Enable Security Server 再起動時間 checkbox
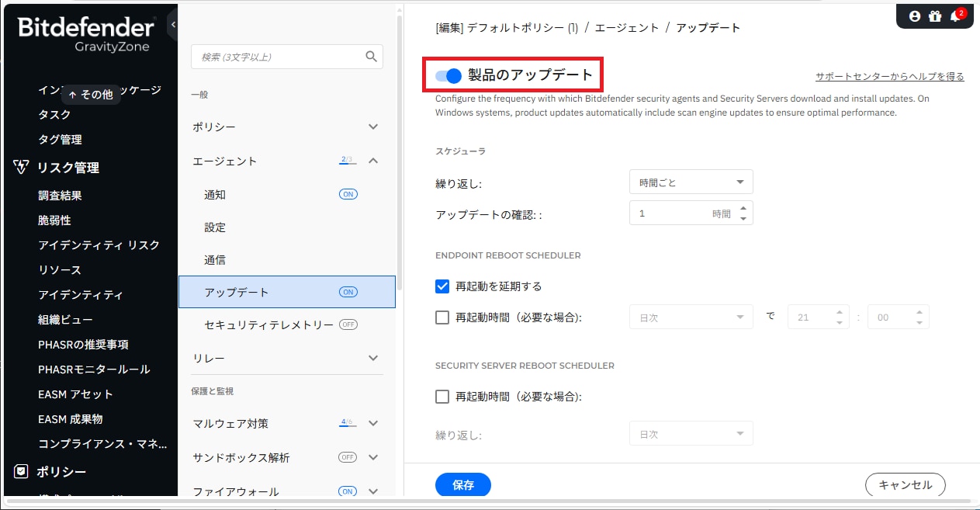The height and width of the screenshot is (510, 980). point(442,397)
